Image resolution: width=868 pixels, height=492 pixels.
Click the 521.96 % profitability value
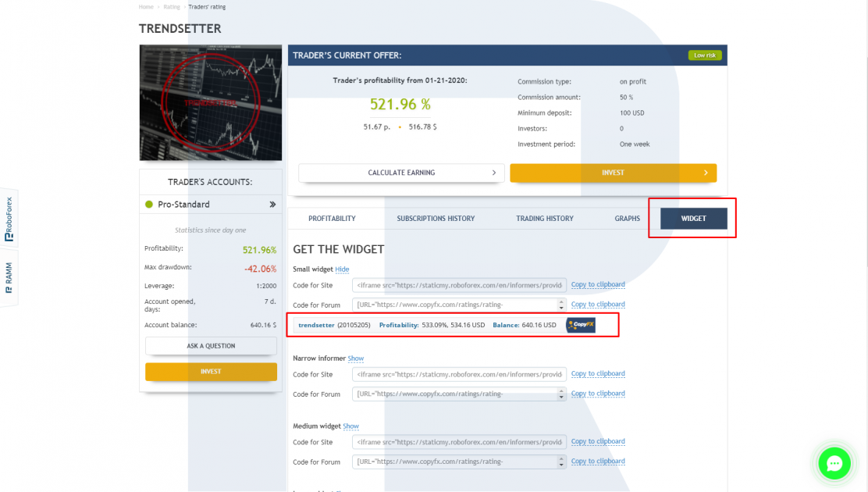click(400, 104)
